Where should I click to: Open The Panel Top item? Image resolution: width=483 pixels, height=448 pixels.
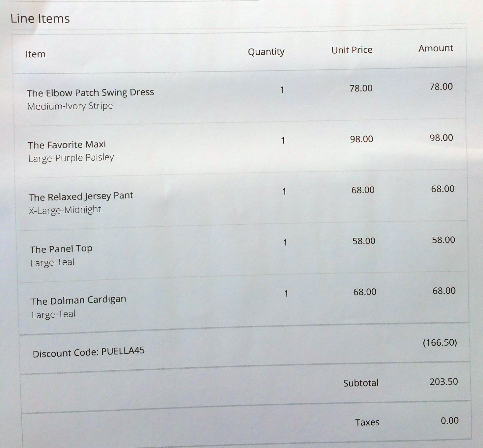pos(61,249)
